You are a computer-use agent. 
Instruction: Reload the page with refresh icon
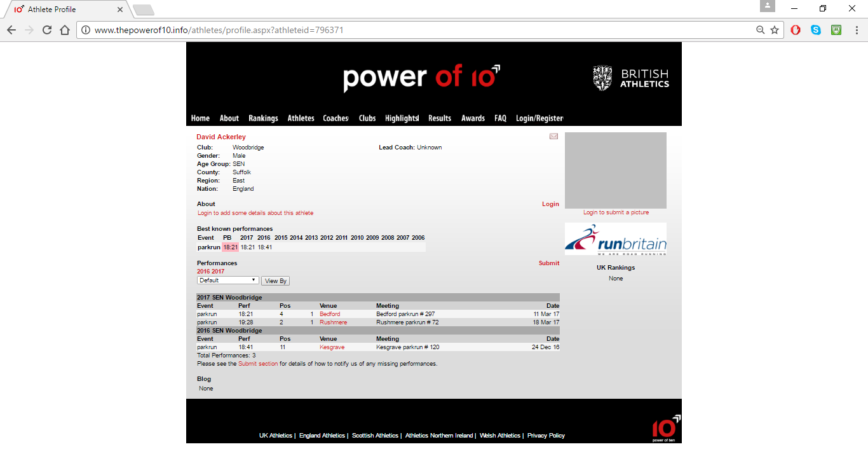point(46,30)
